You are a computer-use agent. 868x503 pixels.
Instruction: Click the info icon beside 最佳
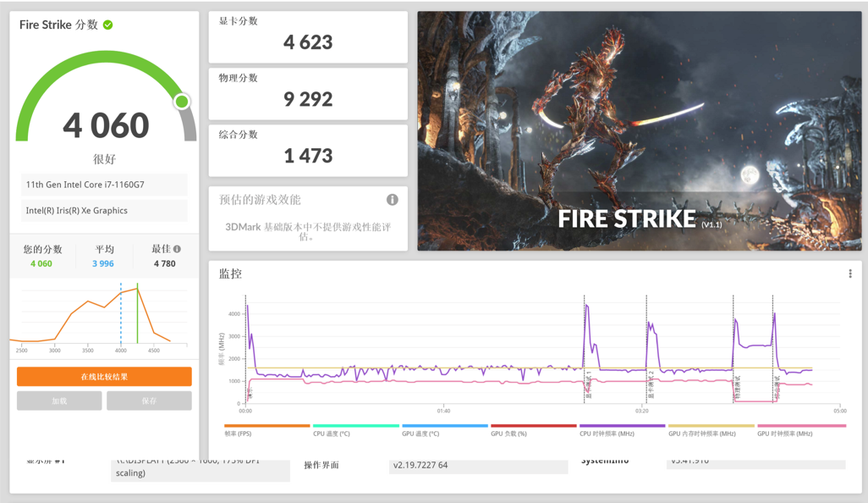click(177, 249)
